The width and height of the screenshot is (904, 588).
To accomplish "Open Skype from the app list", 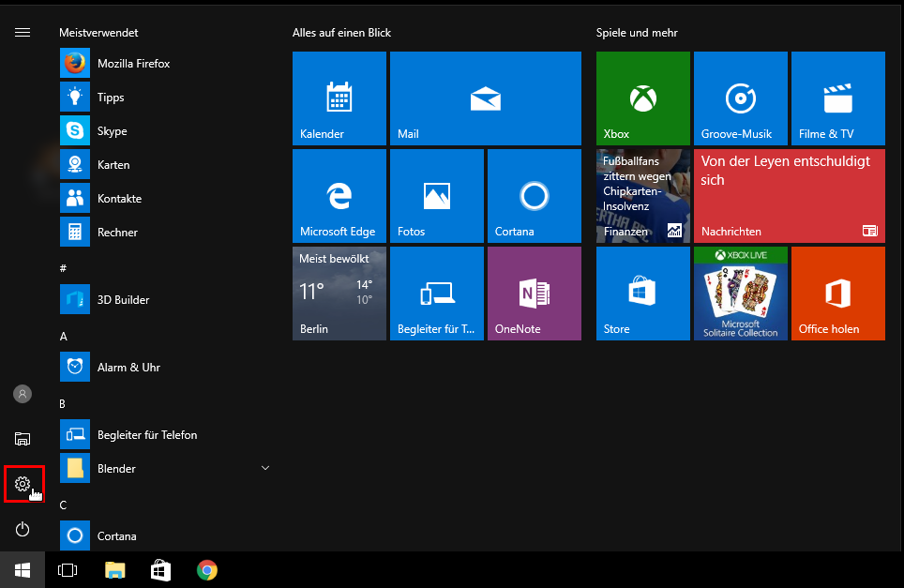I will (x=164, y=131).
